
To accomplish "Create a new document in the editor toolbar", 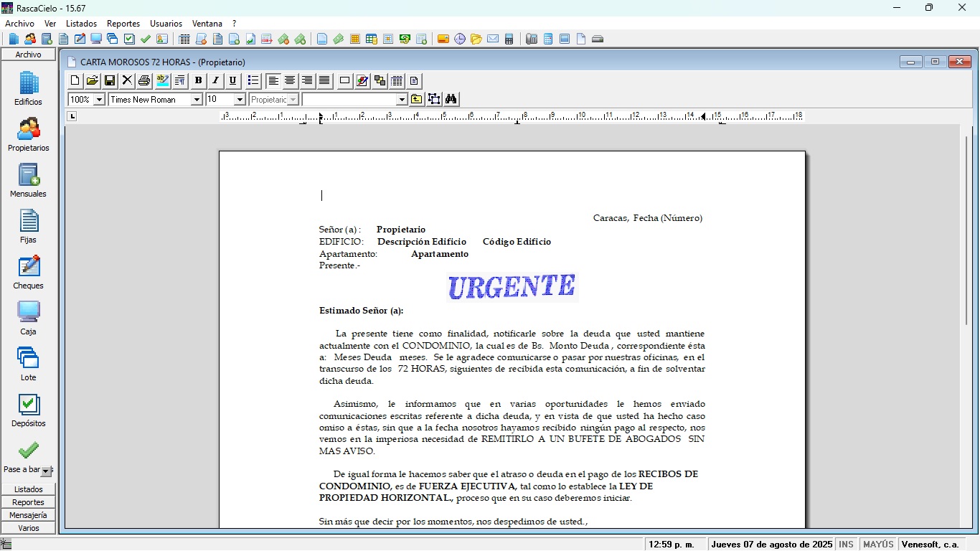I will coord(75,80).
